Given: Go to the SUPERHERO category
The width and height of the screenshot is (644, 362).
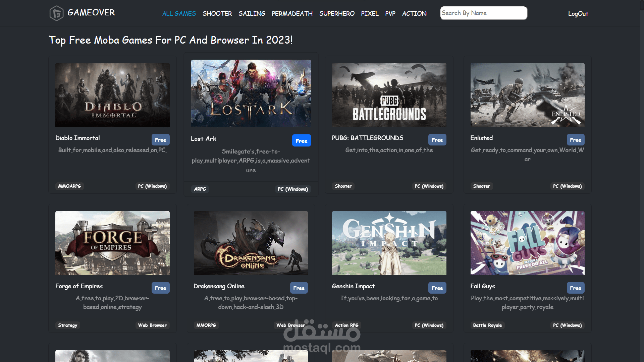Looking at the screenshot, I should pos(337,13).
